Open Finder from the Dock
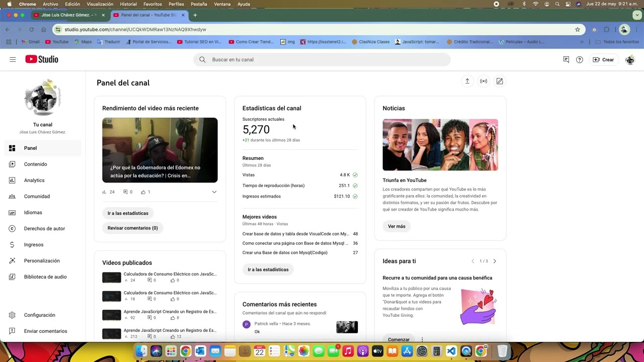 (x=141, y=351)
